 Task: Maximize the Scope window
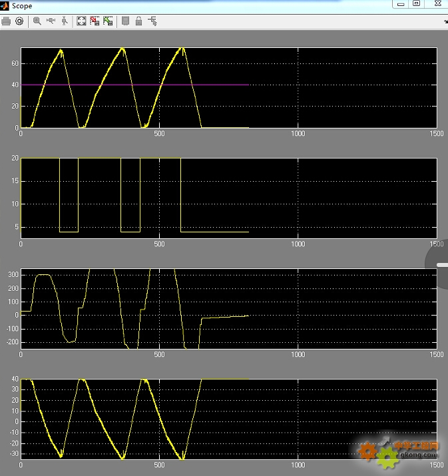pyautogui.click(x=417, y=3)
